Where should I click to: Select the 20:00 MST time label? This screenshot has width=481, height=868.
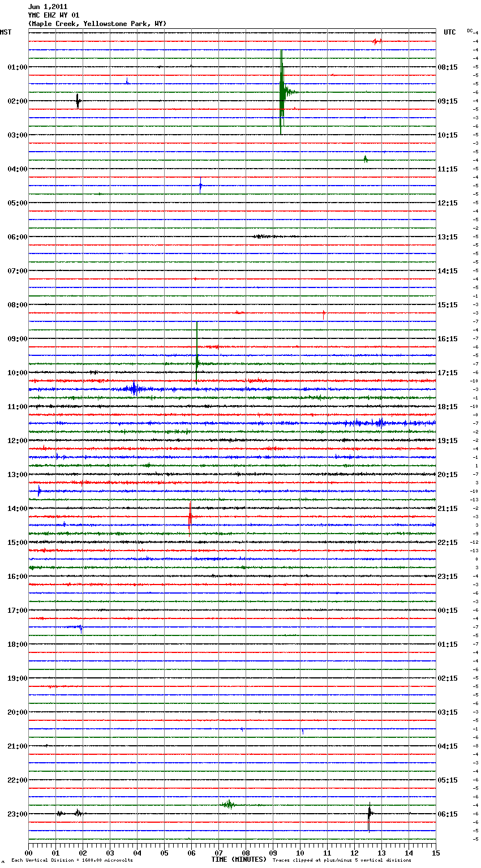coord(18,712)
